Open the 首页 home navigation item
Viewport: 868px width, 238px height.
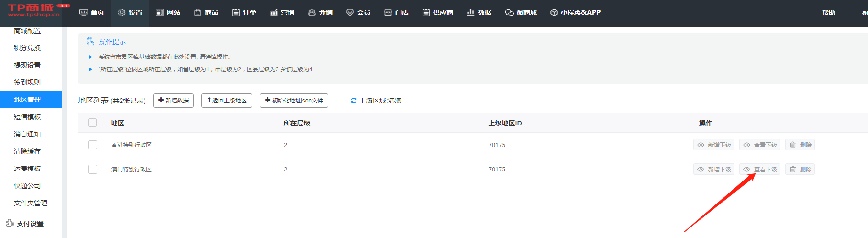[x=91, y=12]
